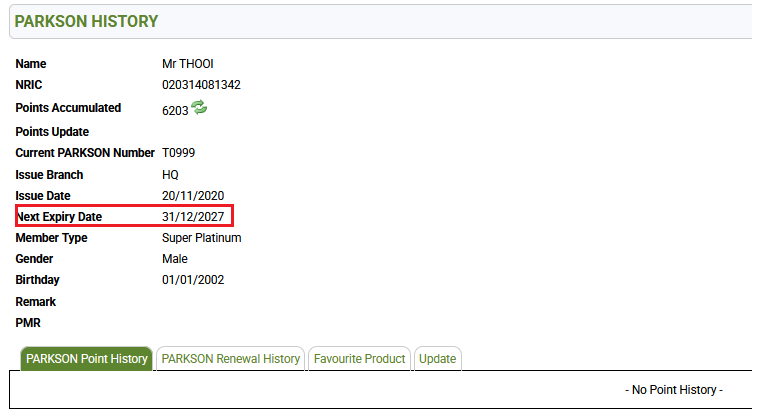
Task: Click member type Super Platinum
Action: 202,238
